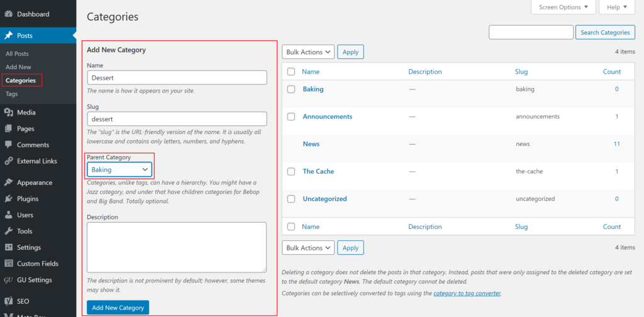The width and height of the screenshot is (644, 317).
Task: Click the Tools wrench icon
Action: (x=8, y=231)
